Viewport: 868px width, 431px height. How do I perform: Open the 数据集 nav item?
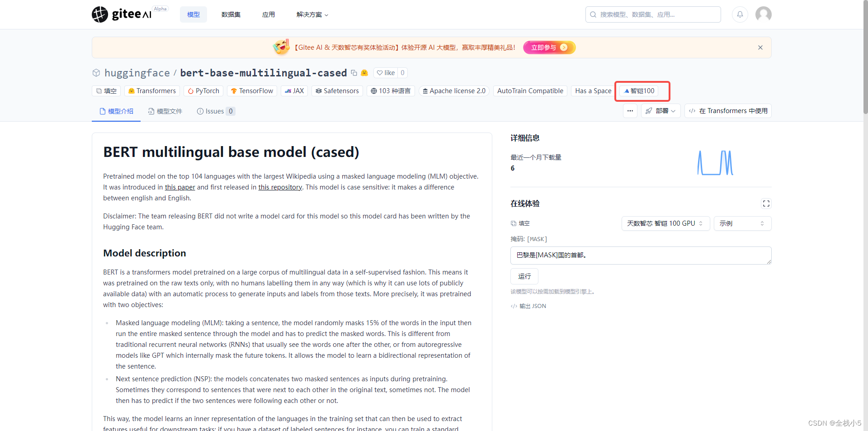[x=231, y=14]
